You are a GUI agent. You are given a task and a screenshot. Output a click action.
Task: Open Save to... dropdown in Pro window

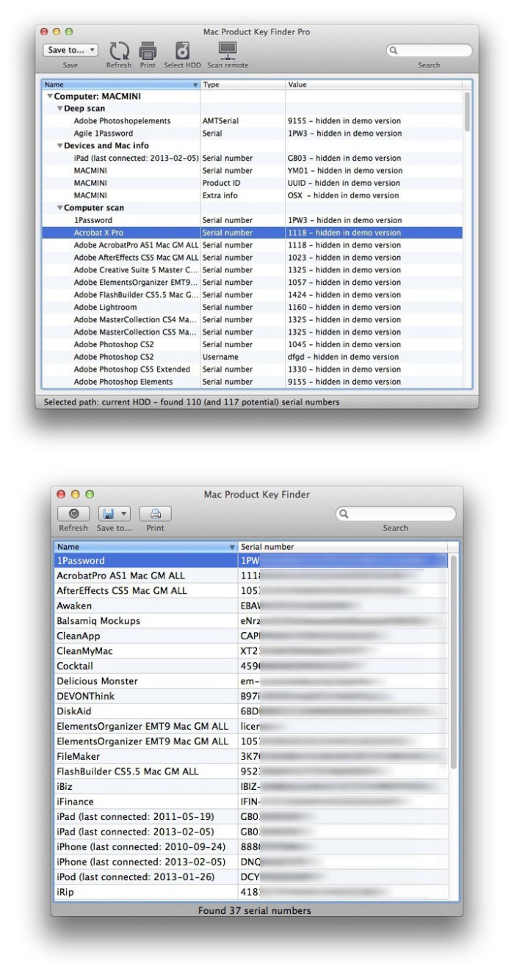[x=70, y=50]
